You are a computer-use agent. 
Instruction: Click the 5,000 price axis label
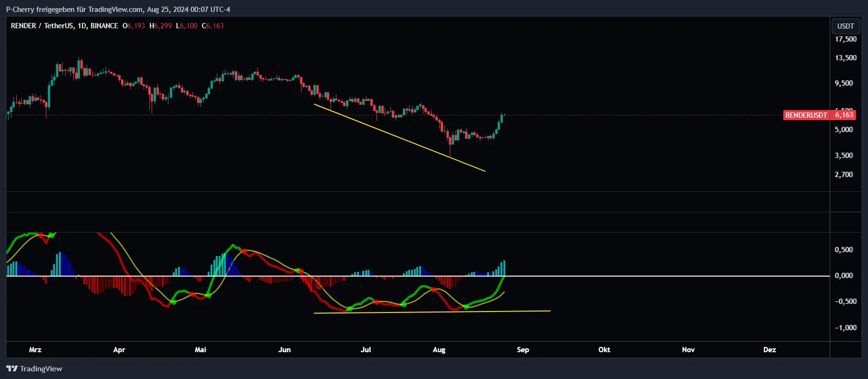coord(844,130)
